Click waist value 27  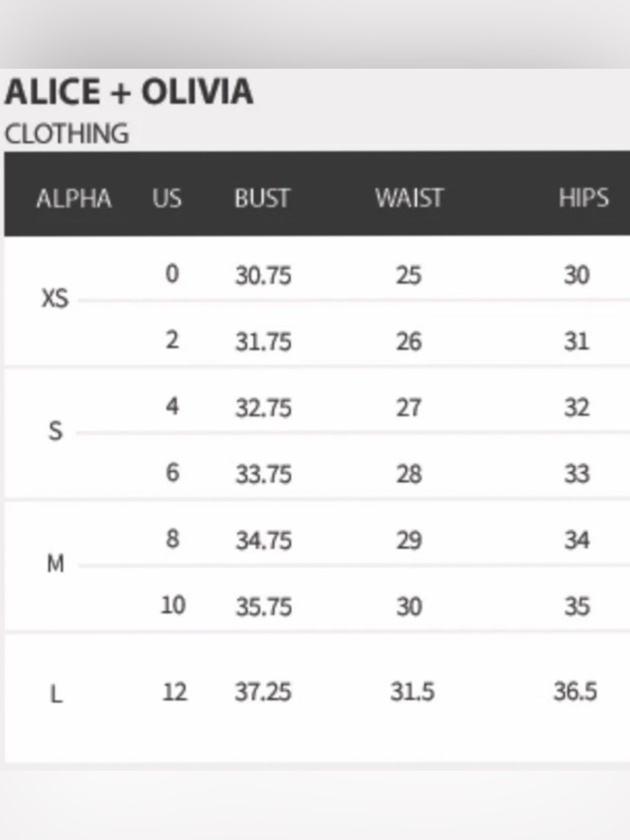click(x=408, y=408)
